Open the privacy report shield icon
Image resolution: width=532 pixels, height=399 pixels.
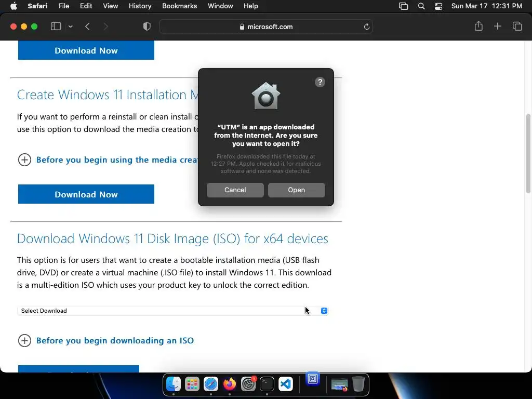pos(147,26)
